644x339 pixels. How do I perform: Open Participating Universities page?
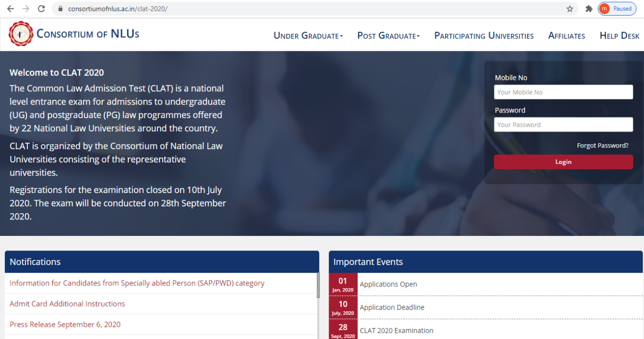click(x=484, y=36)
